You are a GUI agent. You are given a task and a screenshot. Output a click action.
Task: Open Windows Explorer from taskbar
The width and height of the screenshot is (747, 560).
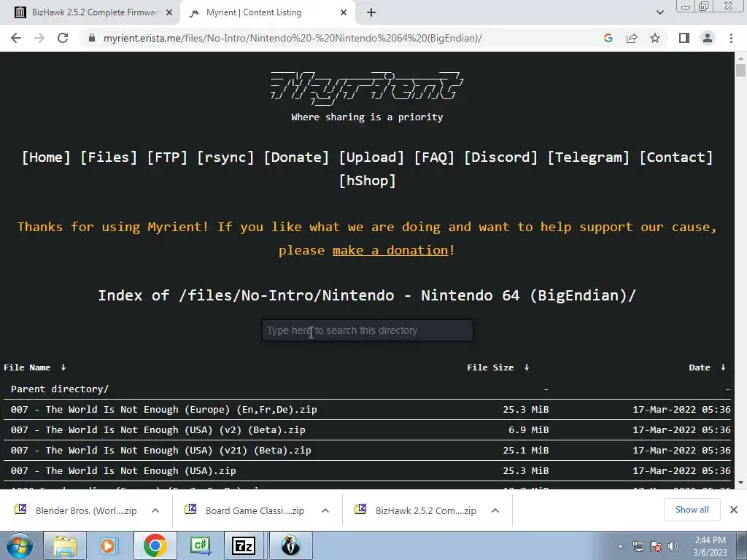pyautogui.click(x=65, y=545)
